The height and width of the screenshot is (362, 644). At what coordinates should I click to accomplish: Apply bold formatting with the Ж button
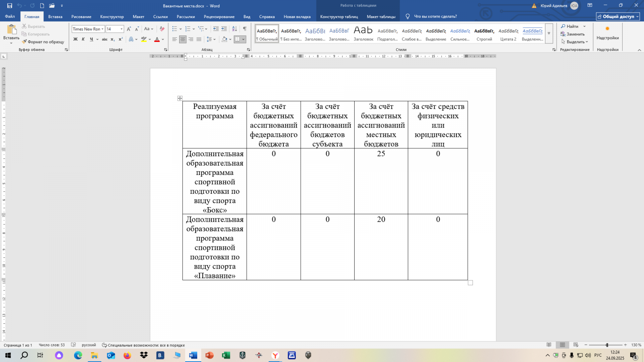[75, 39]
